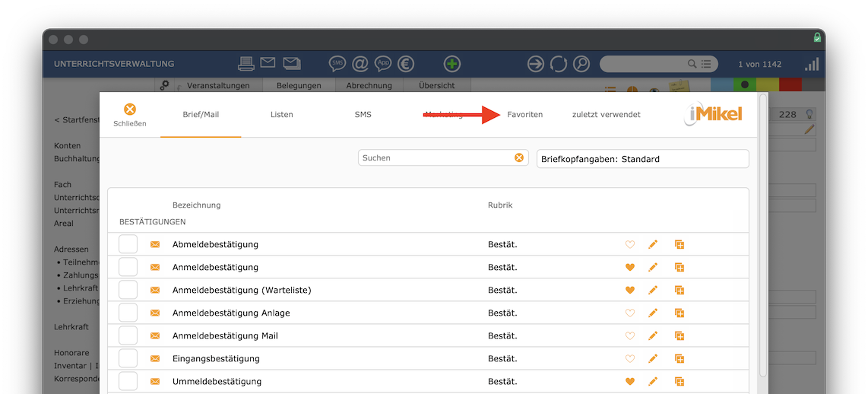Duplicate Abmeldebestätigung with the copy icon
The width and height of the screenshot is (868, 394).
point(680,244)
